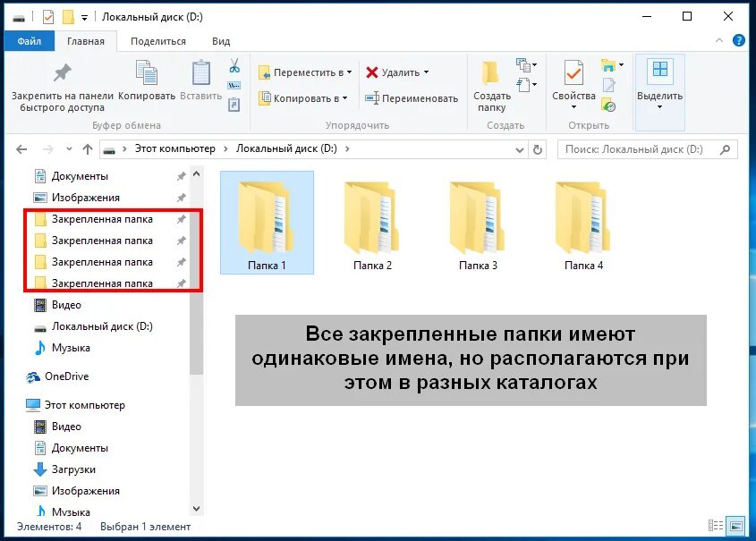Image resolution: width=756 pixels, height=541 pixels.
Task: Switch to large icons view in status bar
Action: (x=736, y=526)
